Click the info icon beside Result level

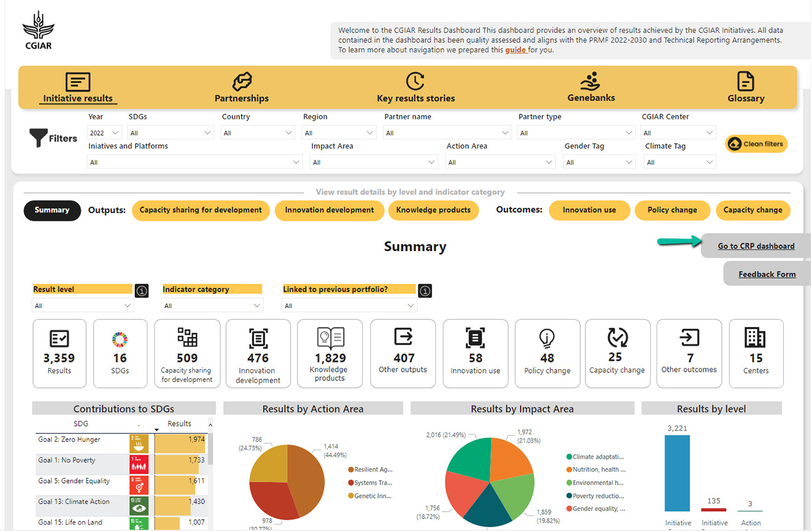point(142,290)
